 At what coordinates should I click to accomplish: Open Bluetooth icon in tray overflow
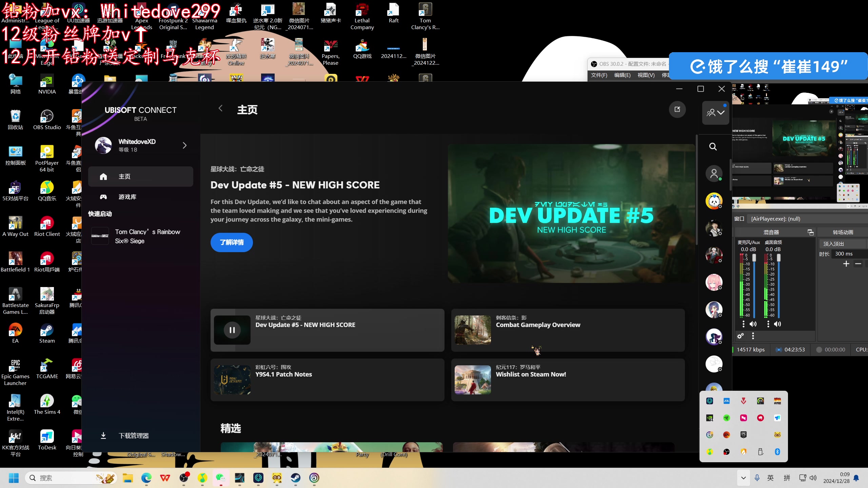[777, 452]
